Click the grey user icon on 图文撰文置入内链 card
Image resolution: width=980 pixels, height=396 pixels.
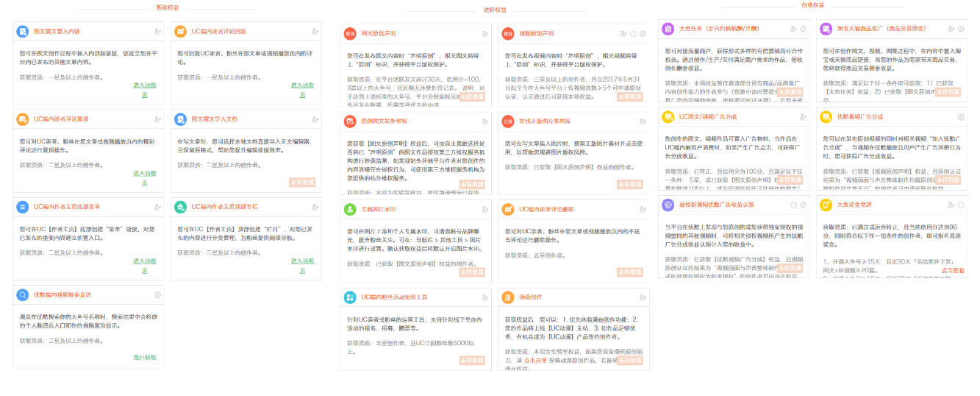pyautogui.click(x=158, y=32)
